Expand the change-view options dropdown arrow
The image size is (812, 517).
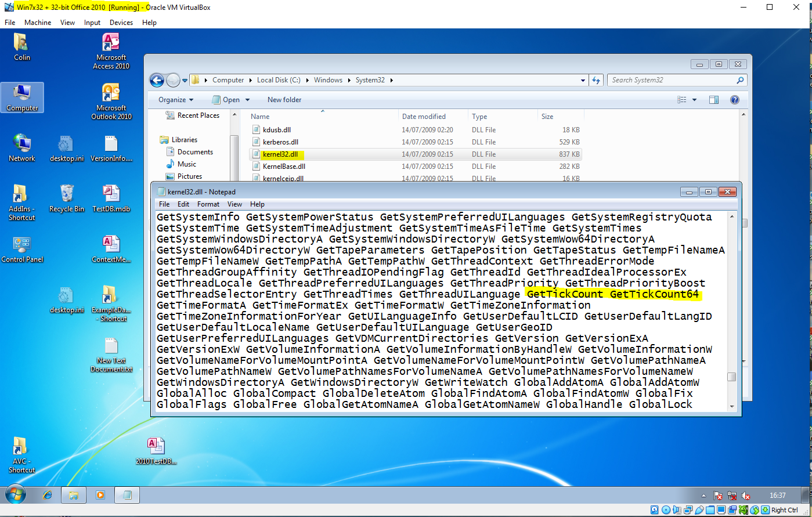pyautogui.click(x=694, y=100)
